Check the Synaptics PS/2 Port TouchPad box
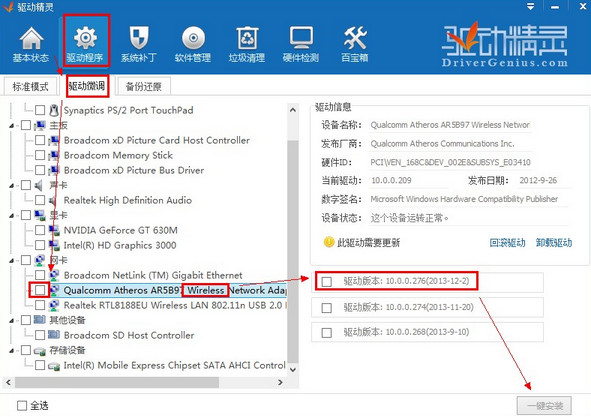This screenshot has height=417, width=591. pos(40,110)
